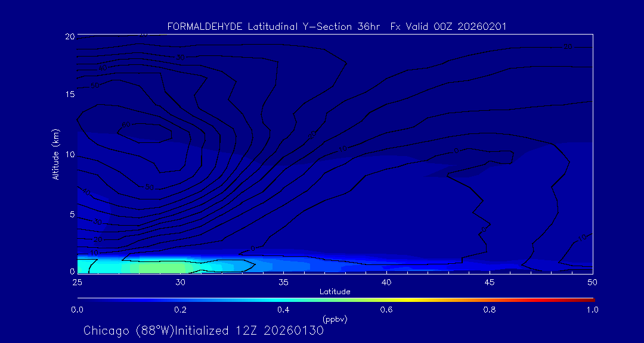Viewport: 644px width, 343px height.
Task: Click the '(ppbv)' units label
Action: coord(335,319)
